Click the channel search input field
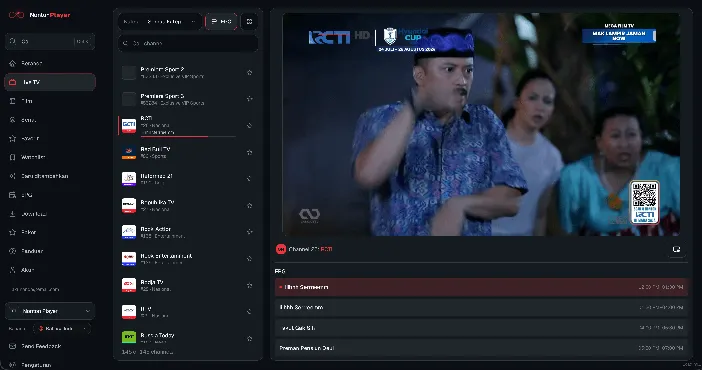The image size is (702, 370). pos(188,43)
